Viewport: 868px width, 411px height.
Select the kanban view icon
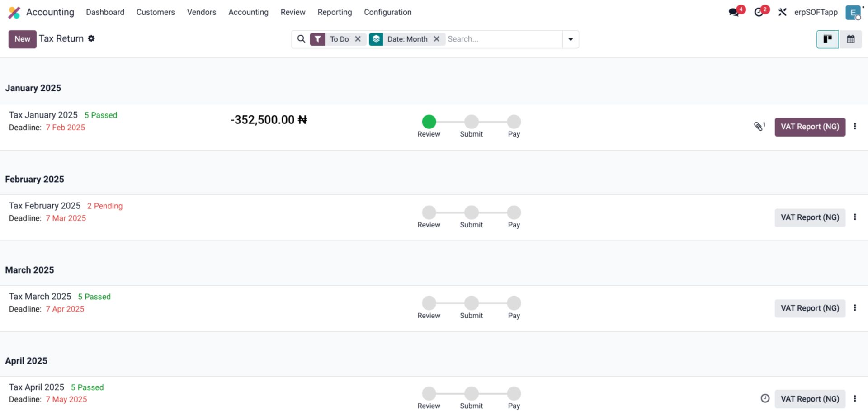pyautogui.click(x=827, y=39)
